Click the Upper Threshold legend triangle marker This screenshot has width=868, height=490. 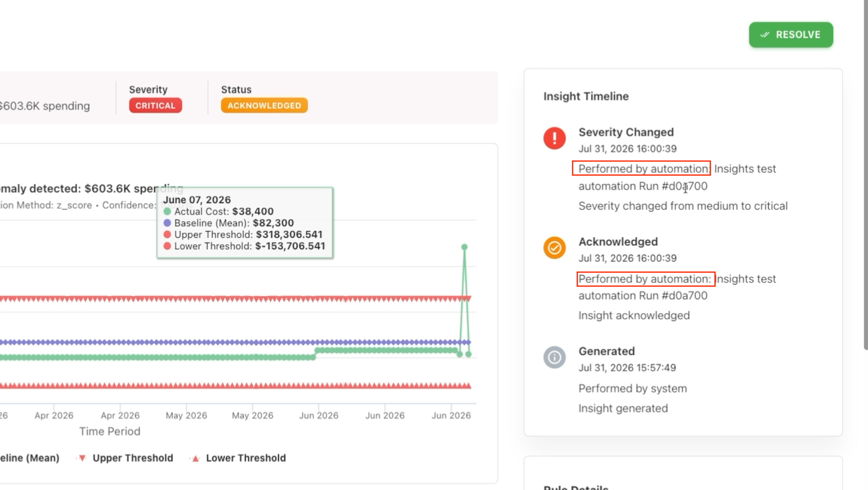coord(82,458)
